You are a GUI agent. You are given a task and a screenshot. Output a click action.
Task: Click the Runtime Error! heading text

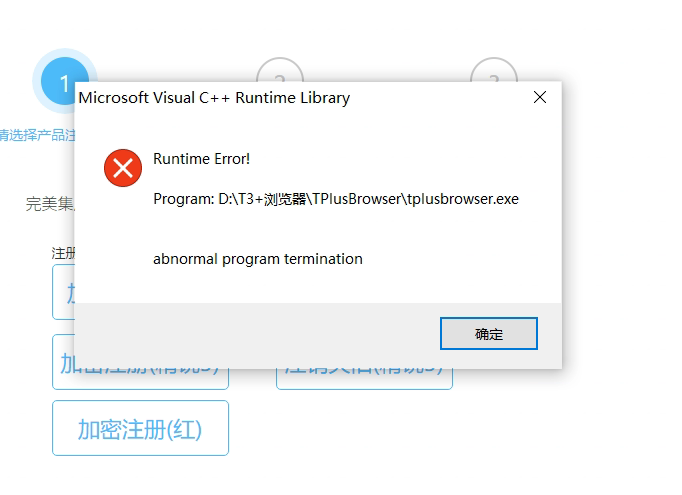pyautogui.click(x=201, y=159)
